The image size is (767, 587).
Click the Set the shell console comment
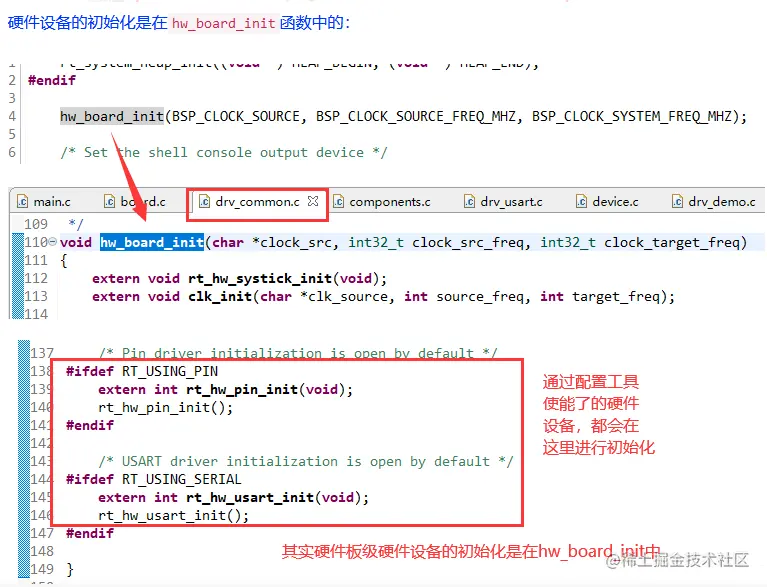pos(224,153)
